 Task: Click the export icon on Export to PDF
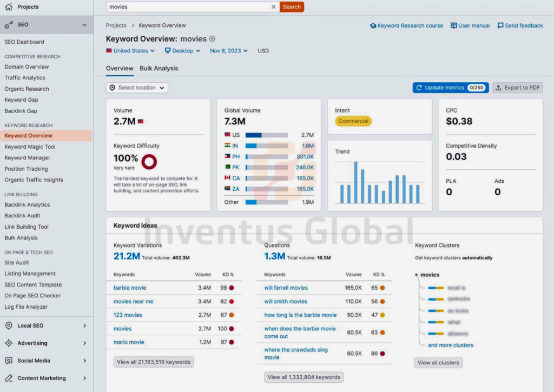click(x=498, y=88)
